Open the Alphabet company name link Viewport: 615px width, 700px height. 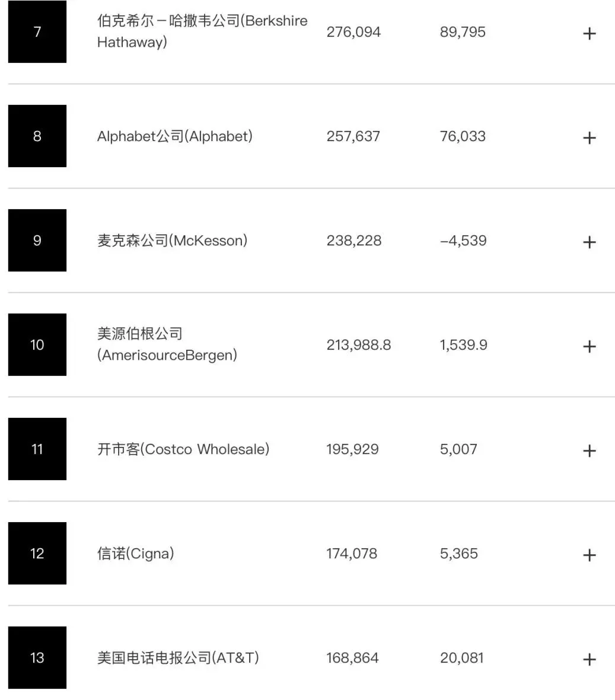tap(175, 136)
